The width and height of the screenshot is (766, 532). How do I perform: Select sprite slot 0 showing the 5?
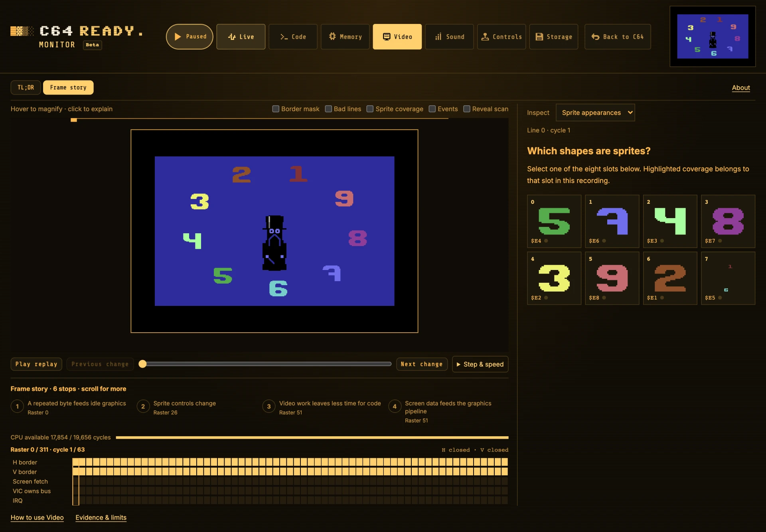554,221
